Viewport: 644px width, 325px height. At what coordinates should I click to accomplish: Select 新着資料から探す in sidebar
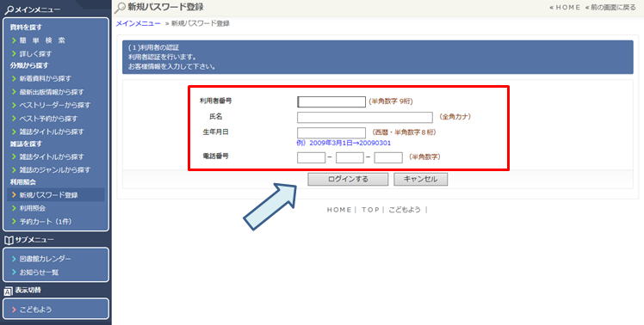[x=46, y=78]
